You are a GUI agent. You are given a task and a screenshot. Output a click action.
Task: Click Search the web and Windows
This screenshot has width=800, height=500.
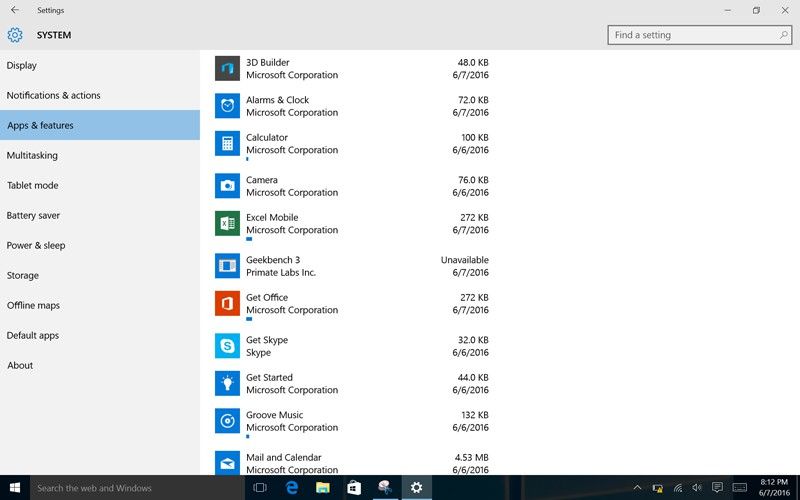(137, 488)
